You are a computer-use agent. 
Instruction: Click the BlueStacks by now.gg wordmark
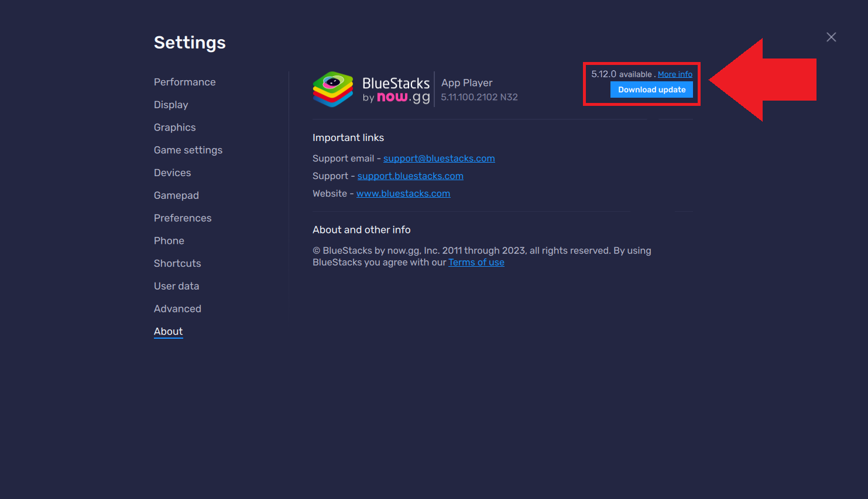pyautogui.click(x=396, y=90)
